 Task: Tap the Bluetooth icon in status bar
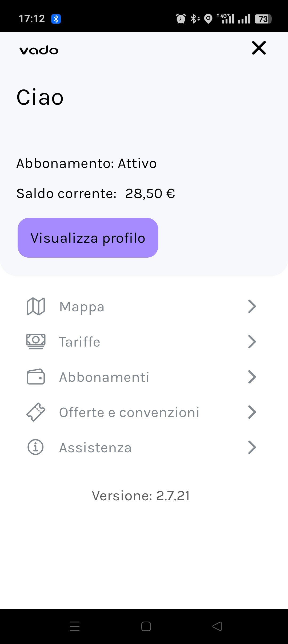pyautogui.click(x=56, y=19)
